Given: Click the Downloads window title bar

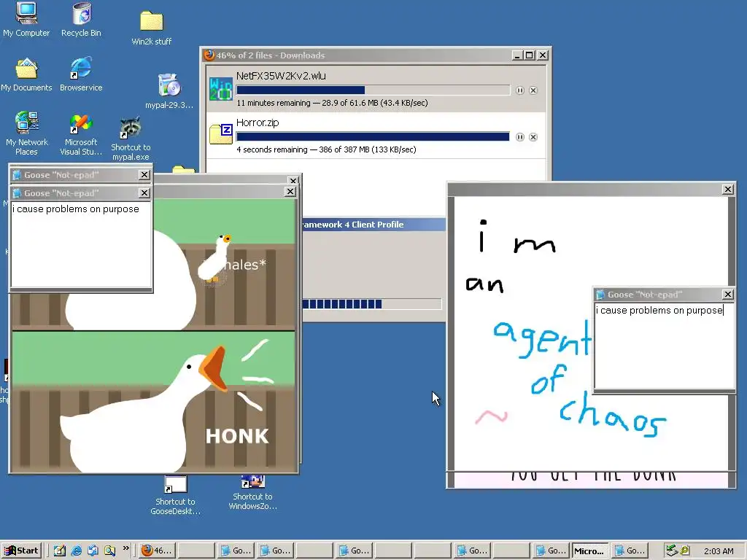Looking at the screenshot, I should coord(376,55).
